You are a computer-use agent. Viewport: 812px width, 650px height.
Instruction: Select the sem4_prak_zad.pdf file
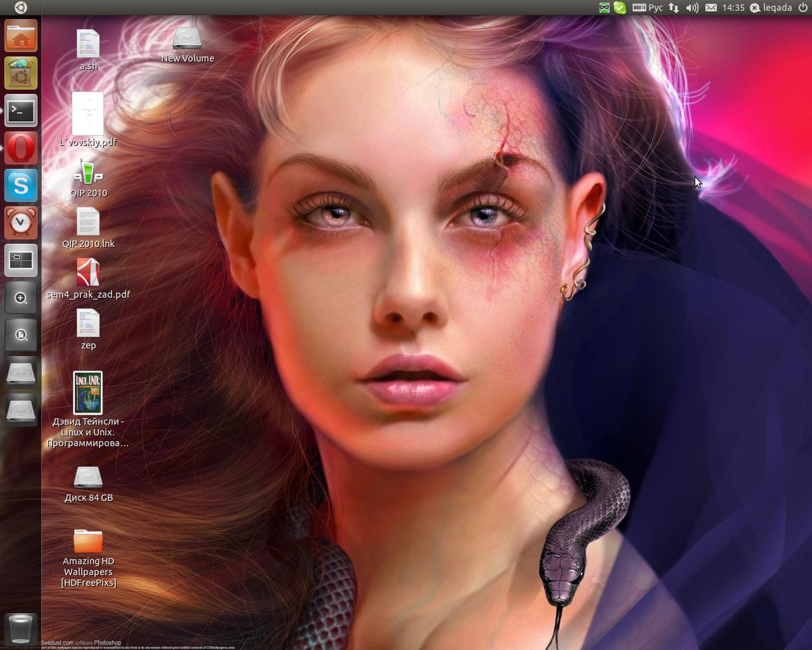(88, 279)
